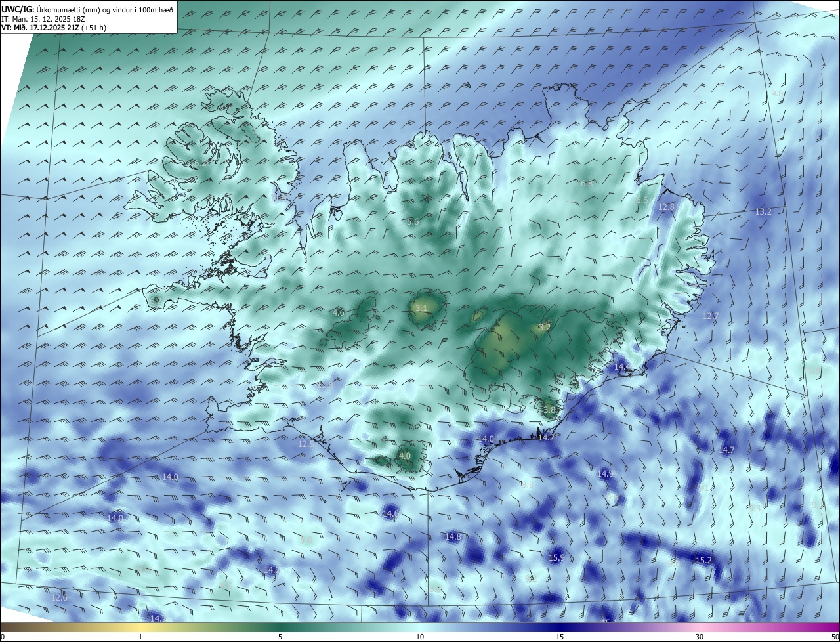This screenshot has height=642, width=840.
Task: Click the colorbar tick label 10
Action: click(420, 637)
